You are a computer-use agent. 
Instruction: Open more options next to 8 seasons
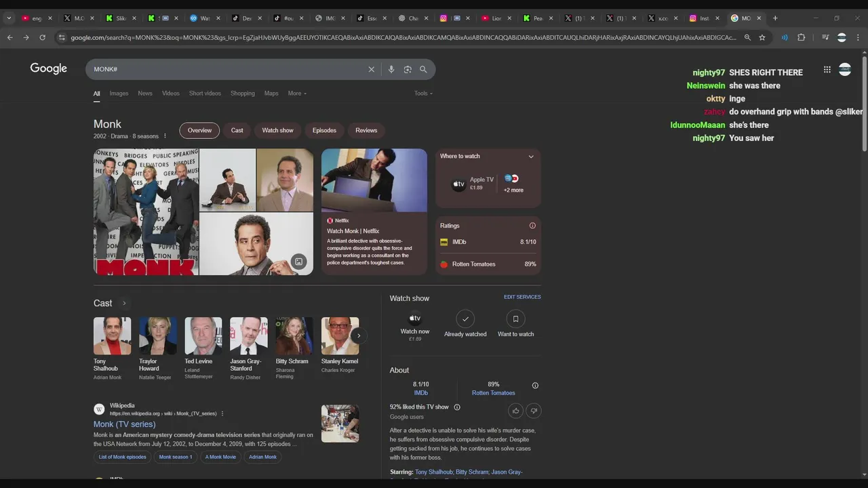(165, 136)
